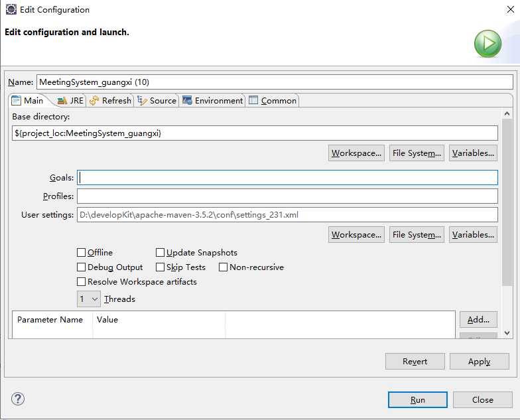The width and height of the screenshot is (520, 420).
Task: Click File System button under User settings
Action: pyautogui.click(x=417, y=235)
